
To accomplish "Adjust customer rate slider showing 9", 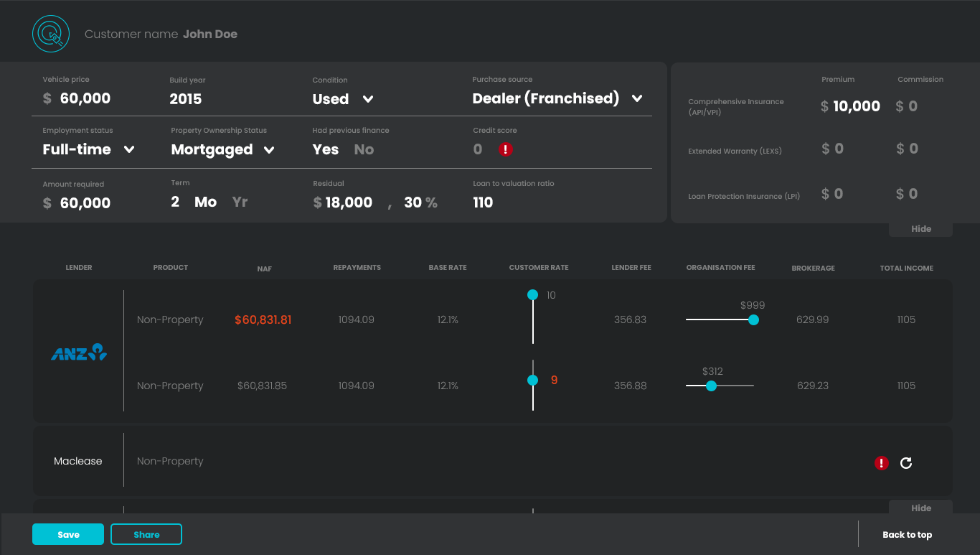I will click(x=532, y=380).
